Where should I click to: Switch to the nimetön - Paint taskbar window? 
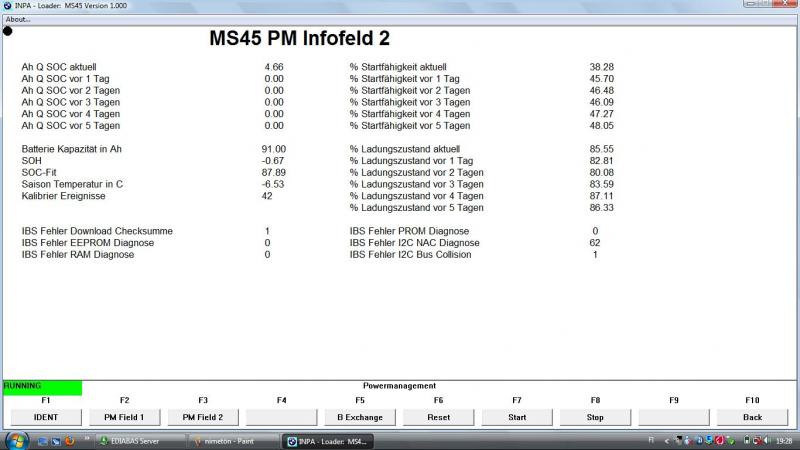[x=232, y=440]
